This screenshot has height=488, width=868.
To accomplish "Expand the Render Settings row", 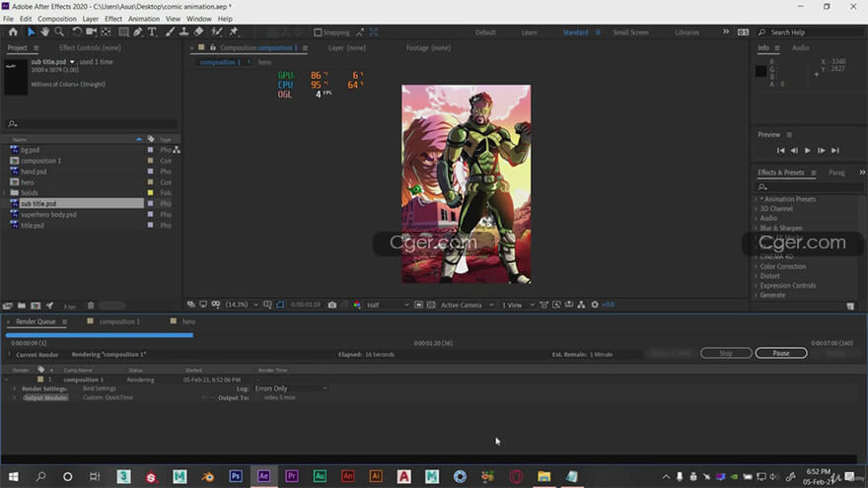I will pos(15,389).
